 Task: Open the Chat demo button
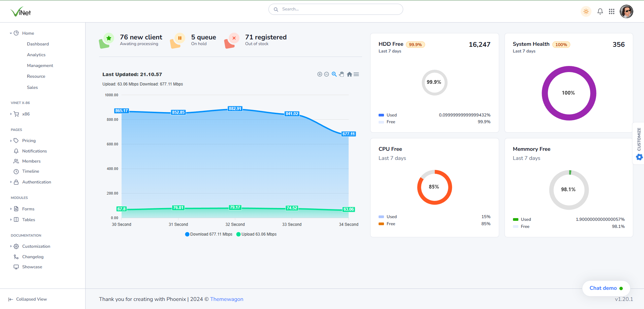point(606,288)
